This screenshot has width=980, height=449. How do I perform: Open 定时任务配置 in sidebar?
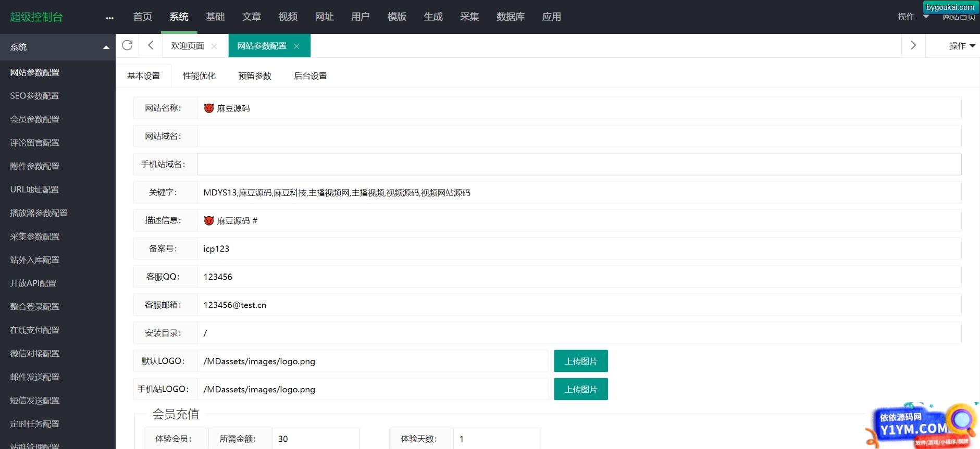click(x=35, y=424)
